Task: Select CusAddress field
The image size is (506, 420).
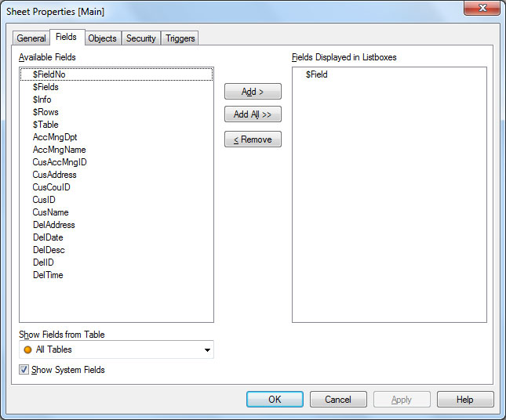Action: point(116,175)
